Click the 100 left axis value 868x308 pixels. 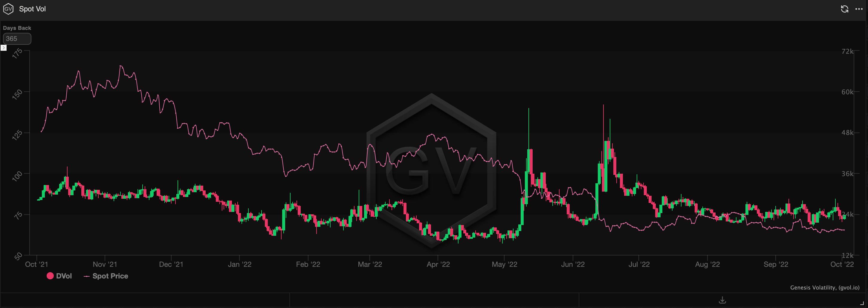point(17,176)
